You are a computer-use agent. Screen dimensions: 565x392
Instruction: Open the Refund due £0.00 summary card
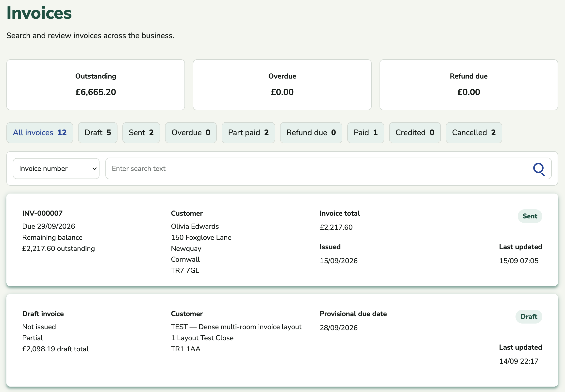(x=468, y=85)
